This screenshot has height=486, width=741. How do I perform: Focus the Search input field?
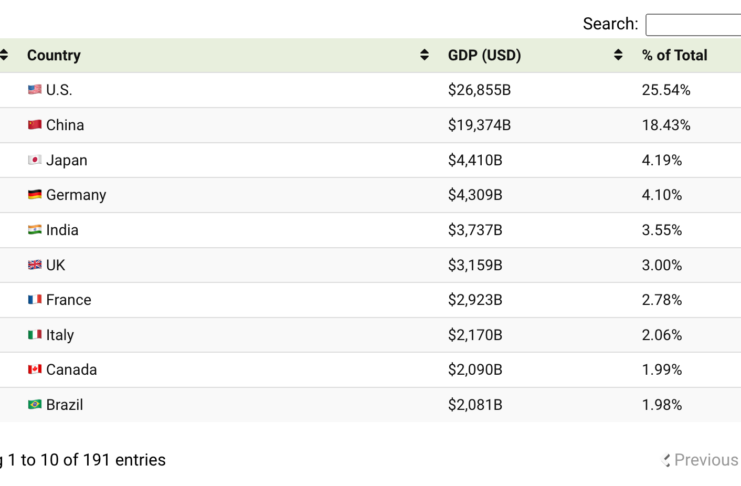[x=694, y=24]
